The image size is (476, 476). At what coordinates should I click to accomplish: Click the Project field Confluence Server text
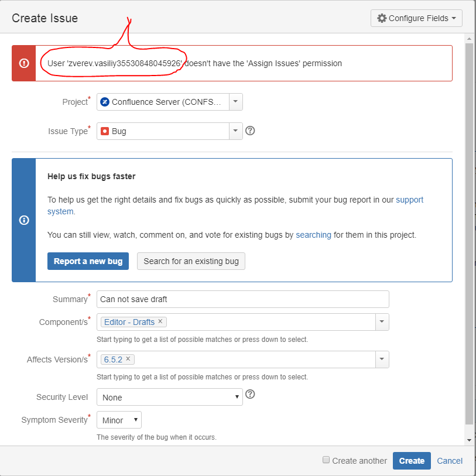click(x=166, y=102)
